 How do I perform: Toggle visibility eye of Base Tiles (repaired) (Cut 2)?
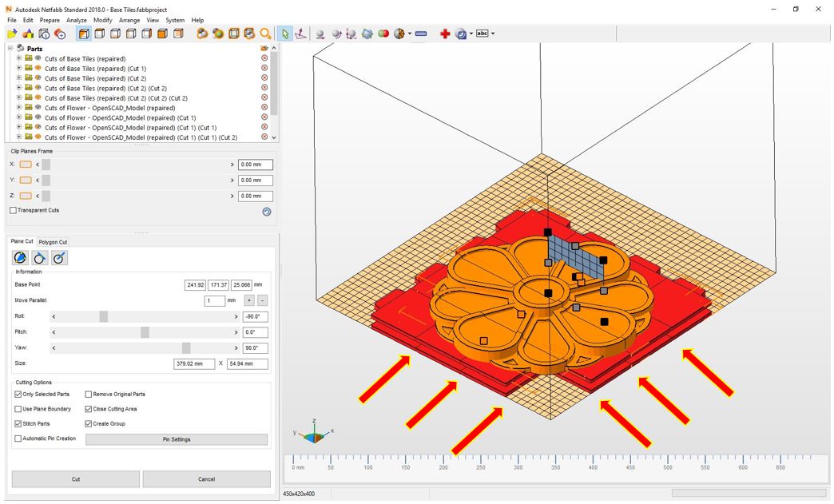coord(38,78)
